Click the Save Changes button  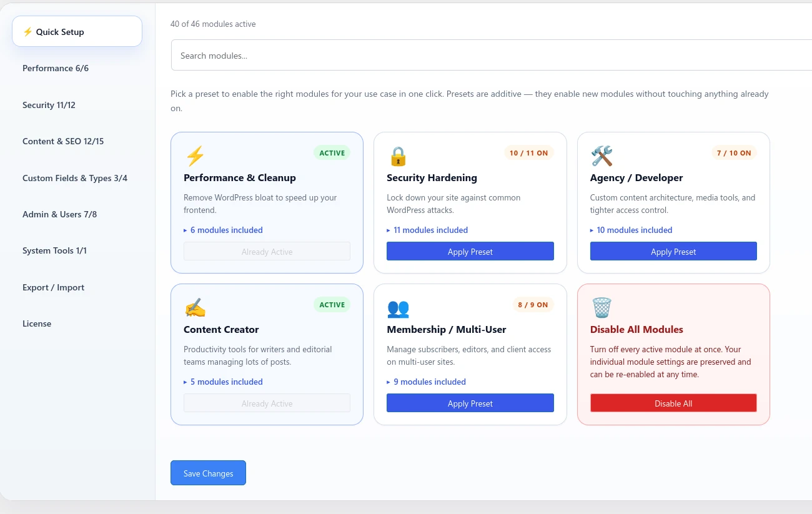208,473
